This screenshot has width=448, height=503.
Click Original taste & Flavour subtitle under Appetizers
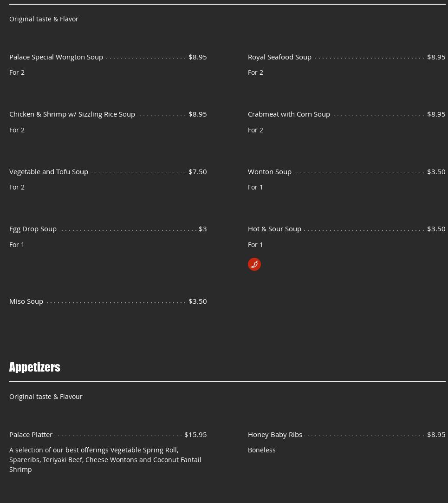[x=46, y=397]
